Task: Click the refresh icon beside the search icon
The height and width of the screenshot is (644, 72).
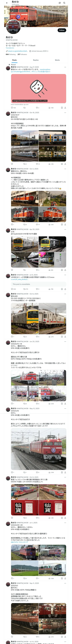Action: tap(60, 3)
